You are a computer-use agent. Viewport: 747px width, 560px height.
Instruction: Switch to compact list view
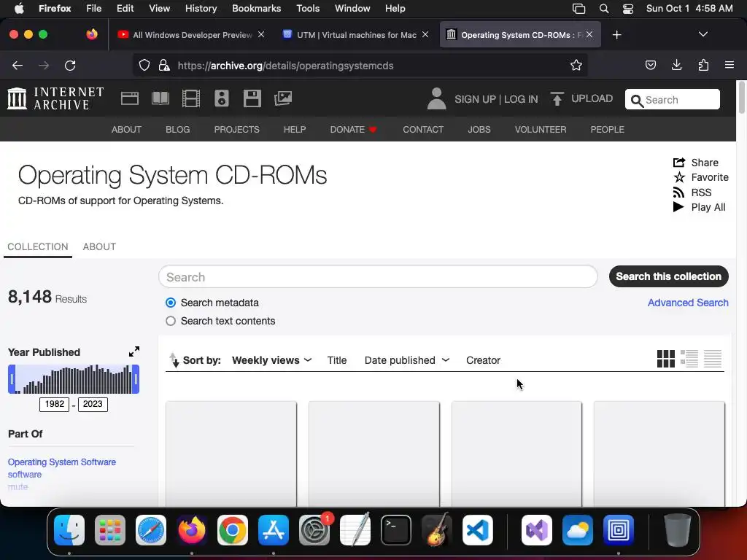click(x=713, y=359)
